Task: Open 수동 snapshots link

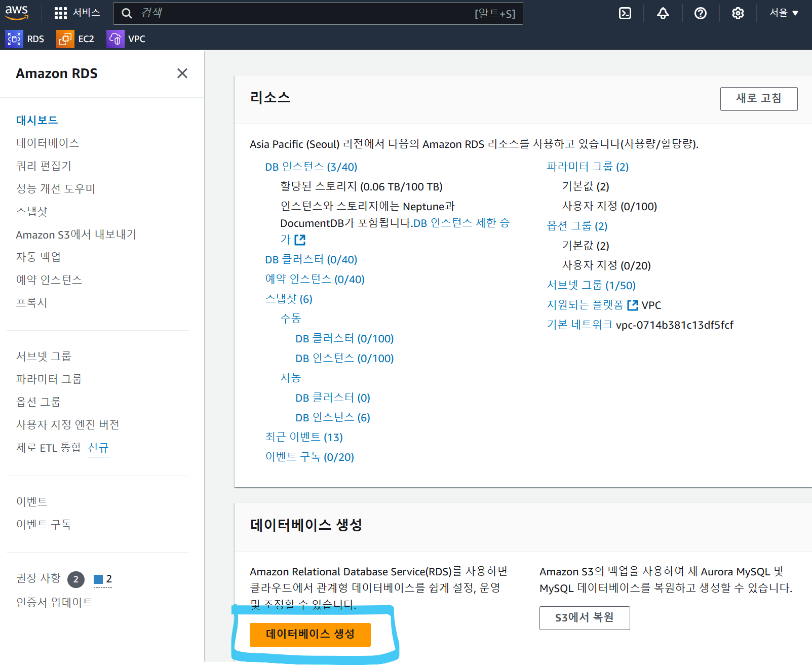Action: pos(291,319)
